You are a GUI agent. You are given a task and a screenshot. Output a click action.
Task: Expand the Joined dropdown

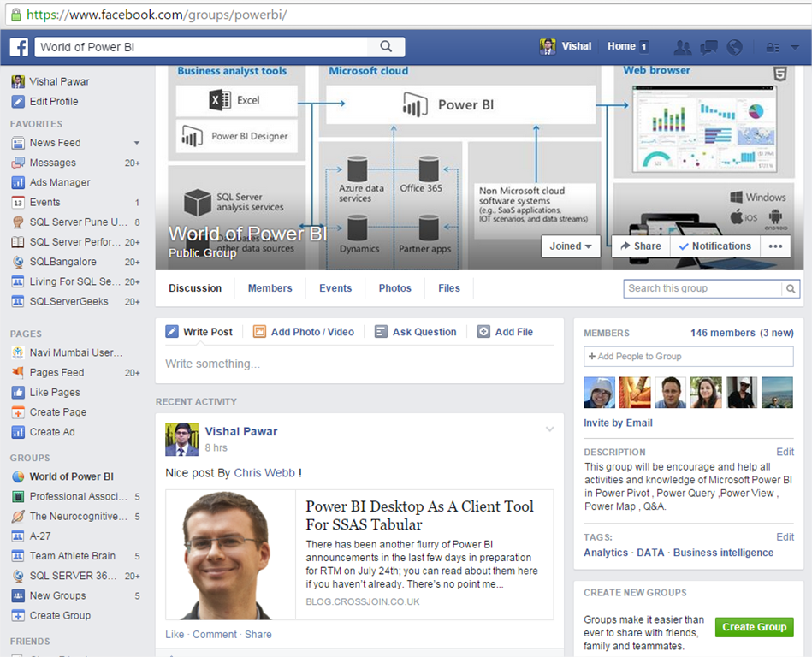pyautogui.click(x=571, y=246)
